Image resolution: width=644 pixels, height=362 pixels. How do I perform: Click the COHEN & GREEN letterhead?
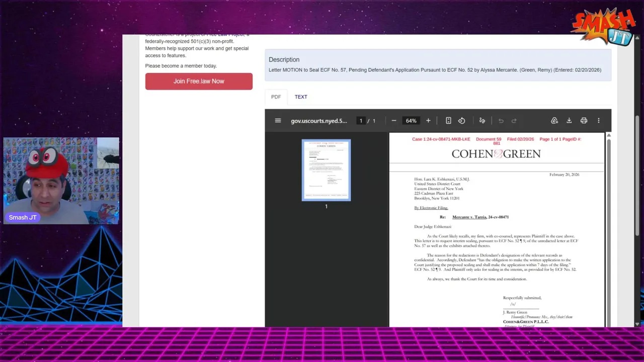click(x=496, y=154)
